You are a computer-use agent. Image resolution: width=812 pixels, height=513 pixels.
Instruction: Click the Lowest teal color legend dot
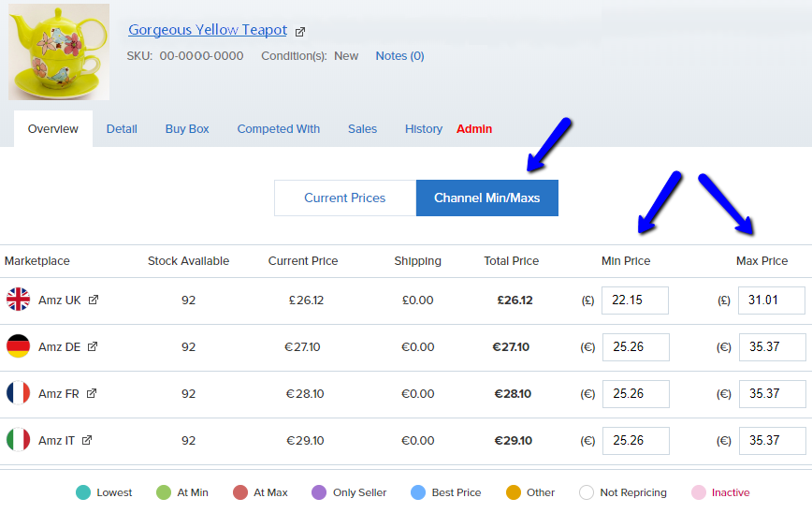pos(82,492)
